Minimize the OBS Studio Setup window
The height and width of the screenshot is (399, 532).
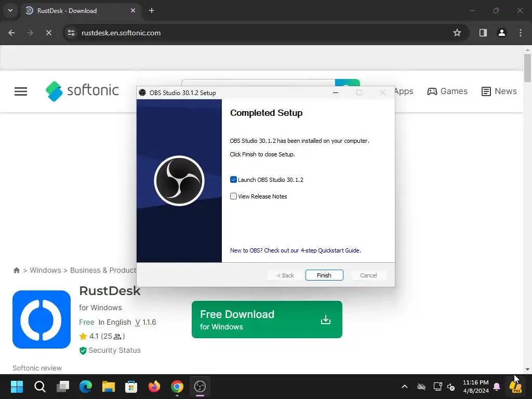pos(336,92)
